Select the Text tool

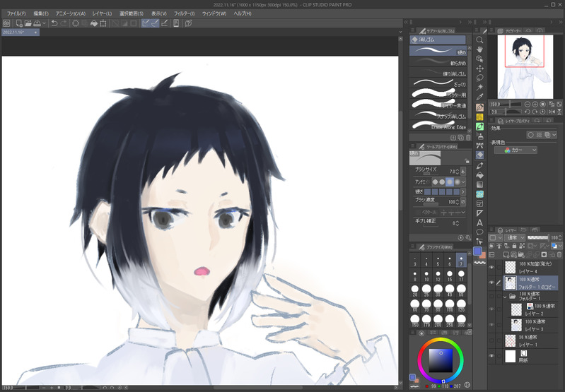[479, 222]
